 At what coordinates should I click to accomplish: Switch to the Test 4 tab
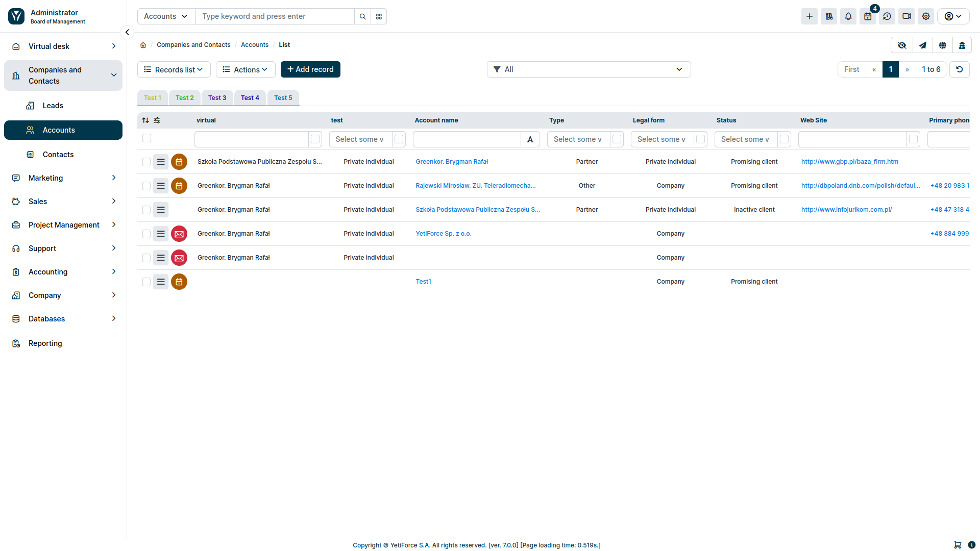point(250,98)
